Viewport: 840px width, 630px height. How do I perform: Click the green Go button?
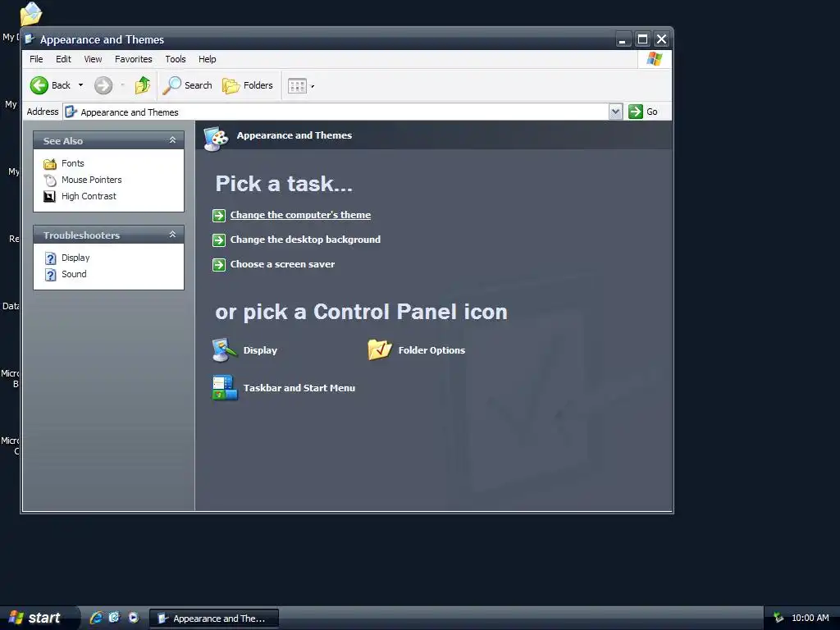coord(643,112)
